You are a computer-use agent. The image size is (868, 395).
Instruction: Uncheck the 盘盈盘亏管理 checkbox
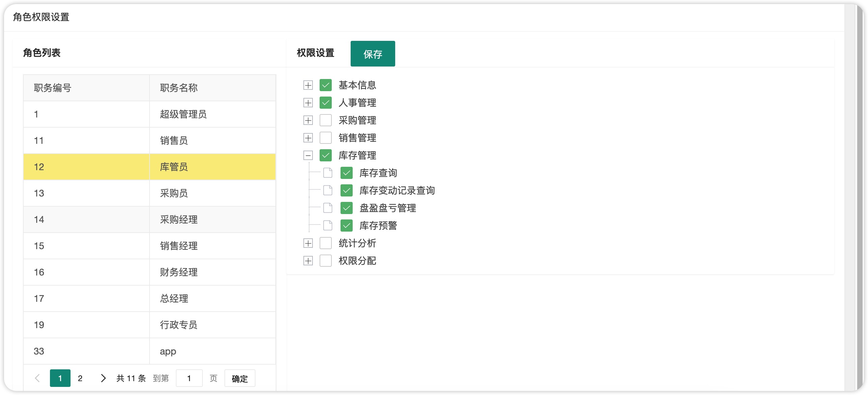347,208
